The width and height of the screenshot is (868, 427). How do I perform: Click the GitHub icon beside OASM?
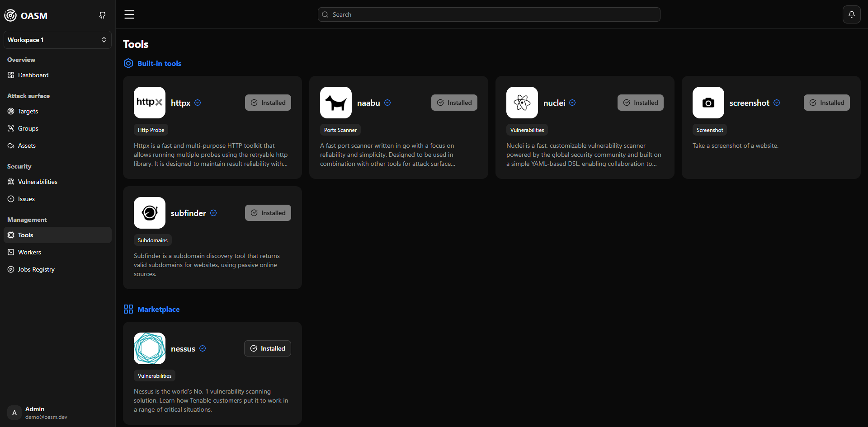point(103,15)
